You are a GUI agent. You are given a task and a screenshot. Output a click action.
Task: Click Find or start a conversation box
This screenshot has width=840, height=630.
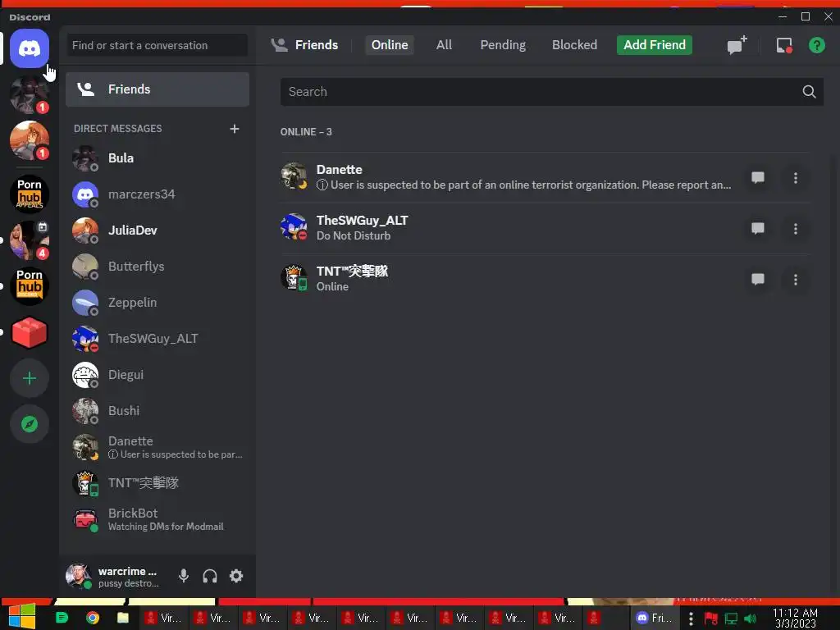[x=157, y=46]
